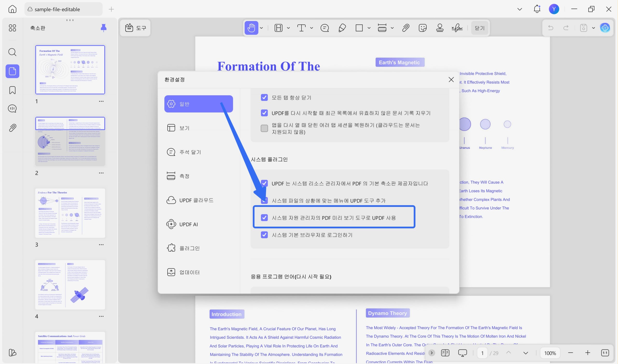Click the Undo arrow

point(551,28)
